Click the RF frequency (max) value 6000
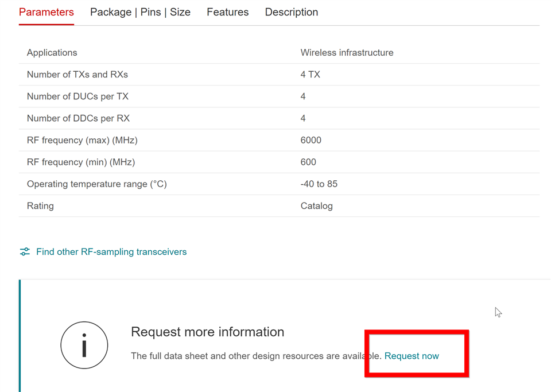The image size is (551, 392). tap(311, 140)
